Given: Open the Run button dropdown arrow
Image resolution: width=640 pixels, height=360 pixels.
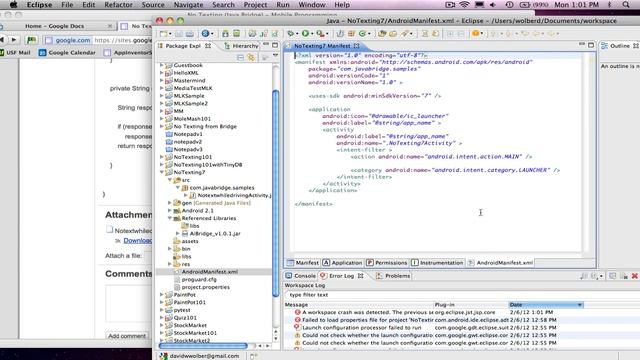Looking at the screenshot, I should click(x=312, y=34).
